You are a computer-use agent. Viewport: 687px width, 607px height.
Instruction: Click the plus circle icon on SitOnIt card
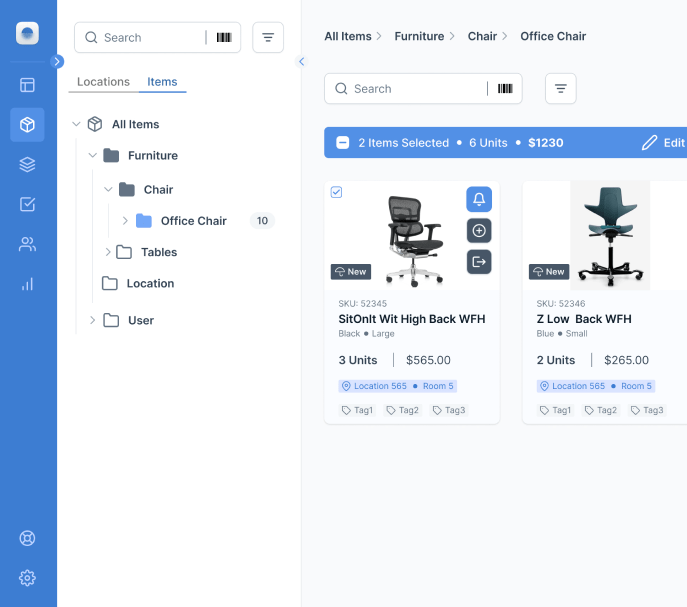click(x=479, y=231)
